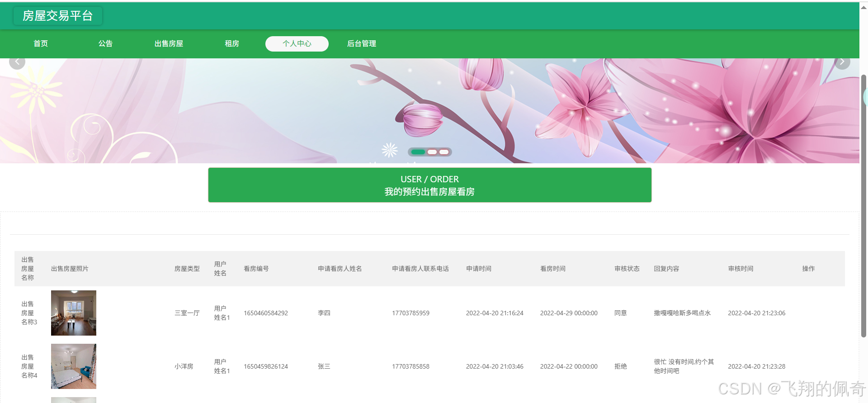Screen dimensions: 868x403
Task: Click house type 小洋房
Action: pyautogui.click(x=184, y=366)
